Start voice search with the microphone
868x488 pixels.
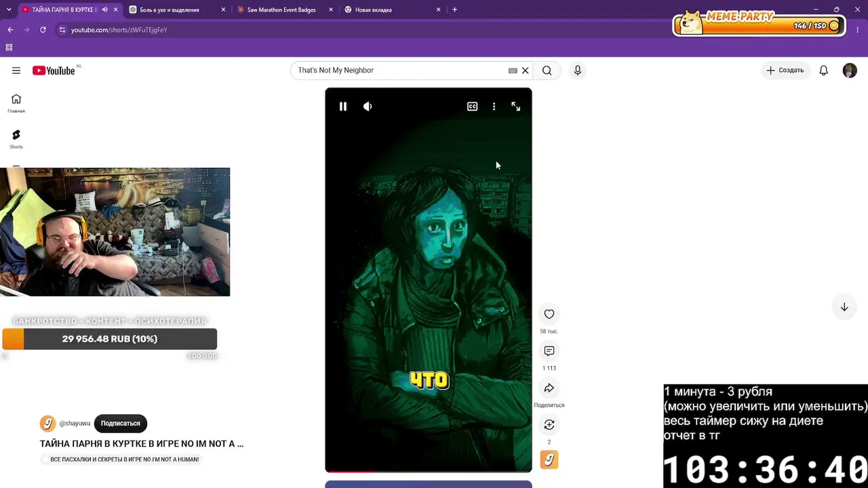point(578,70)
